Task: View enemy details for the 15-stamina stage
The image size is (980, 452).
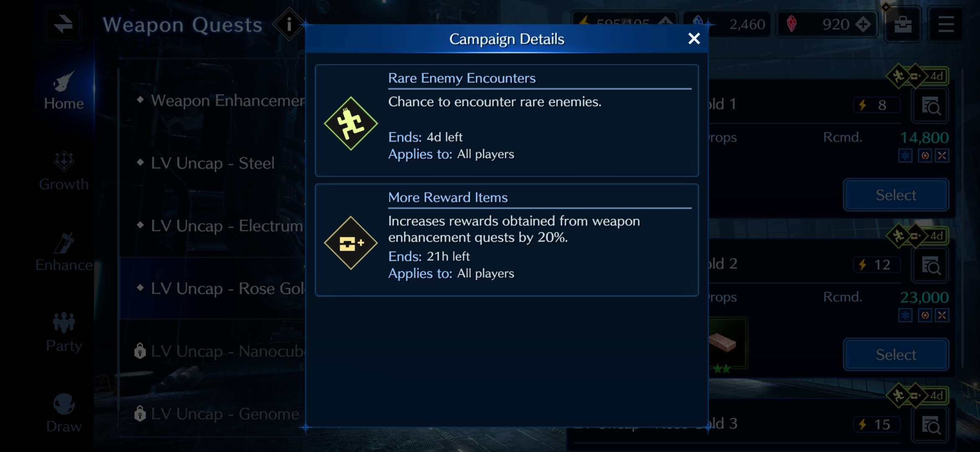Action: click(931, 425)
